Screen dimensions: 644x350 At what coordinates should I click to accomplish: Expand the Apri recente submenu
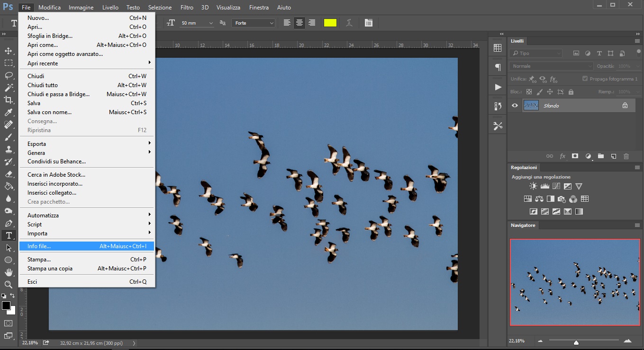click(x=86, y=63)
